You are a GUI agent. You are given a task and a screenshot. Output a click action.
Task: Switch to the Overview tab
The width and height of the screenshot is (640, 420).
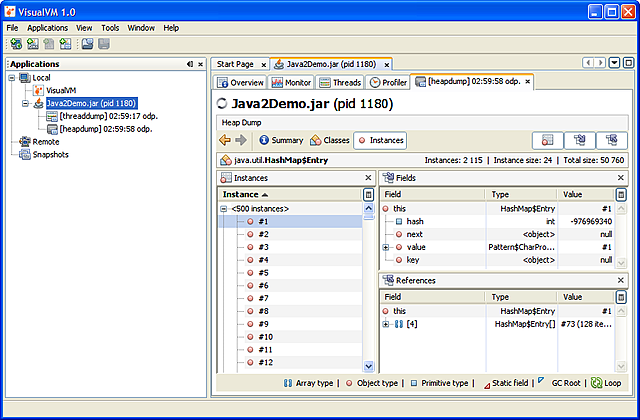[240, 82]
